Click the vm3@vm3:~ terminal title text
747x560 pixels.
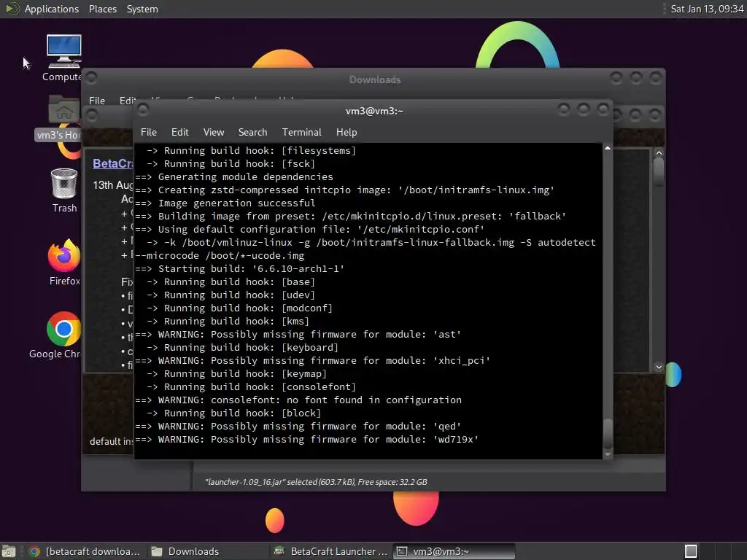[x=374, y=111]
